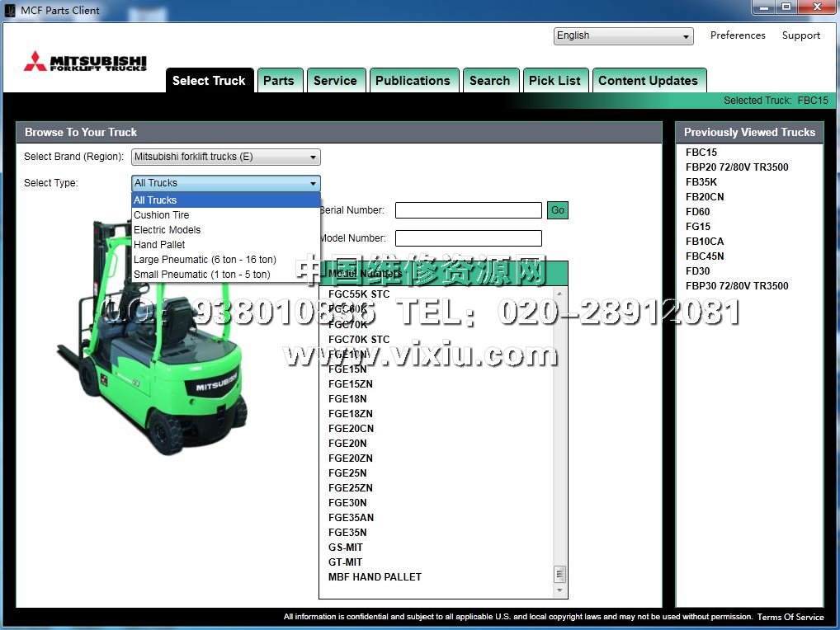Switch to the Parts tab
The width and height of the screenshot is (840, 630).
(279, 81)
